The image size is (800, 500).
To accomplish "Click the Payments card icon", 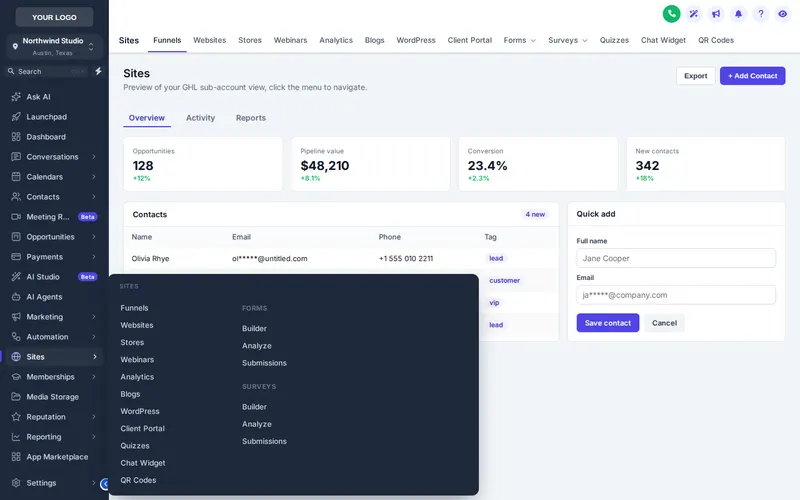I will (x=16, y=257).
